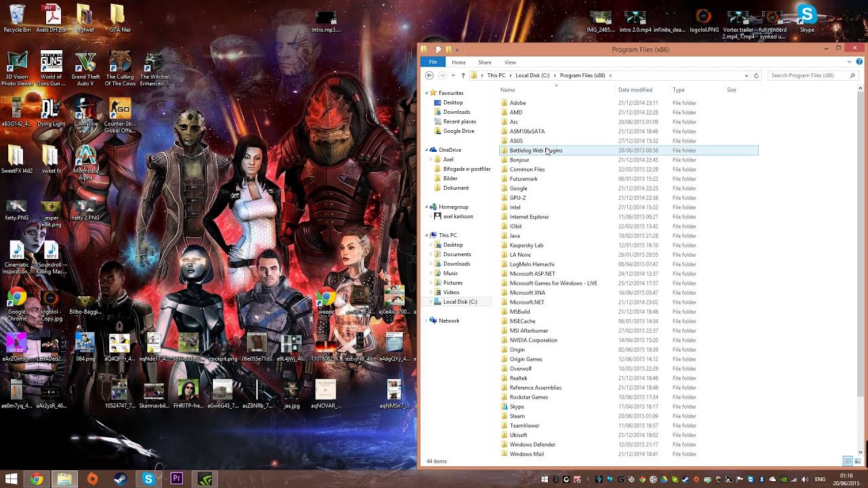Image resolution: width=868 pixels, height=488 pixels.
Task: Click the file list scroll down arrow
Action: [861, 452]
